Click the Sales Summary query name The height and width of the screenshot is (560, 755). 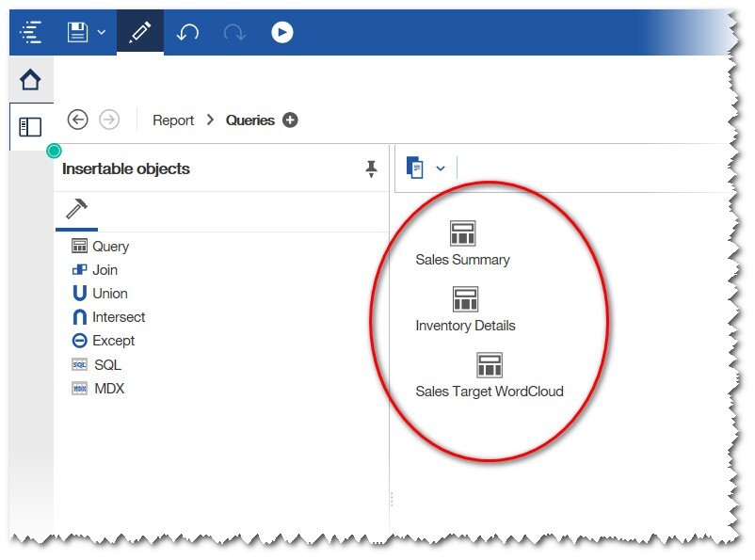[463, 260]
